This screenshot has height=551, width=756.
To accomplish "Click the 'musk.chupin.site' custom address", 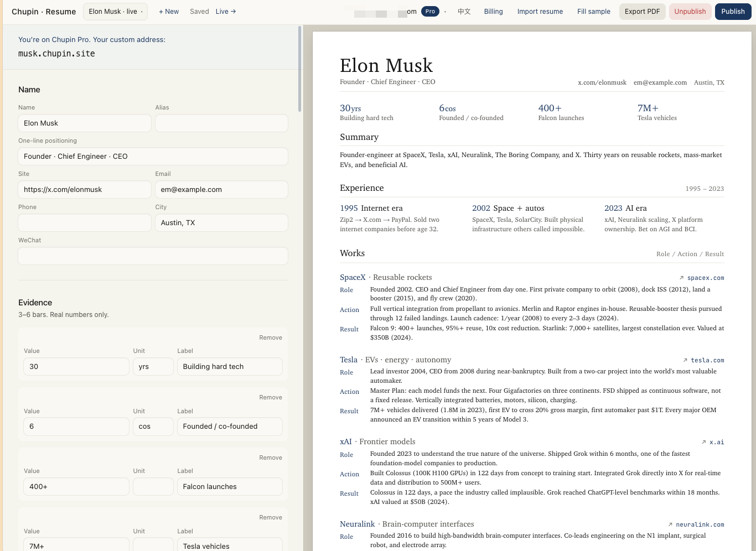I will pos(56,54).
